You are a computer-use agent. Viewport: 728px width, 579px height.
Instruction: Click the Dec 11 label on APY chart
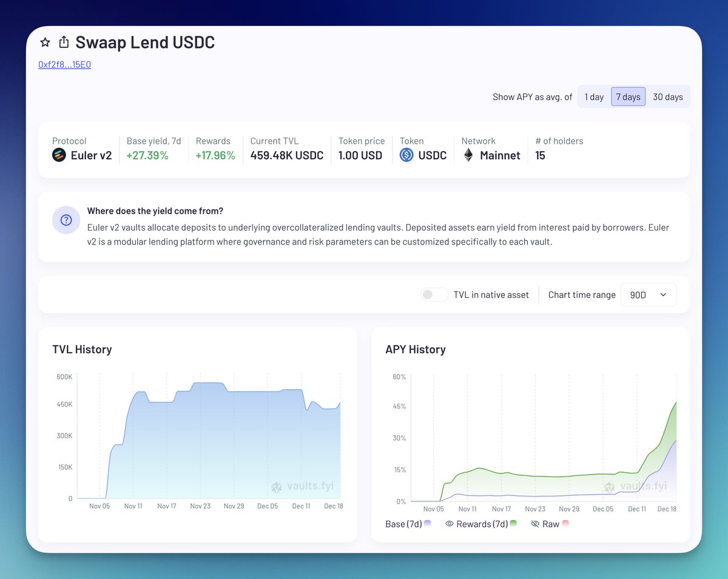(x=637, y=509)
